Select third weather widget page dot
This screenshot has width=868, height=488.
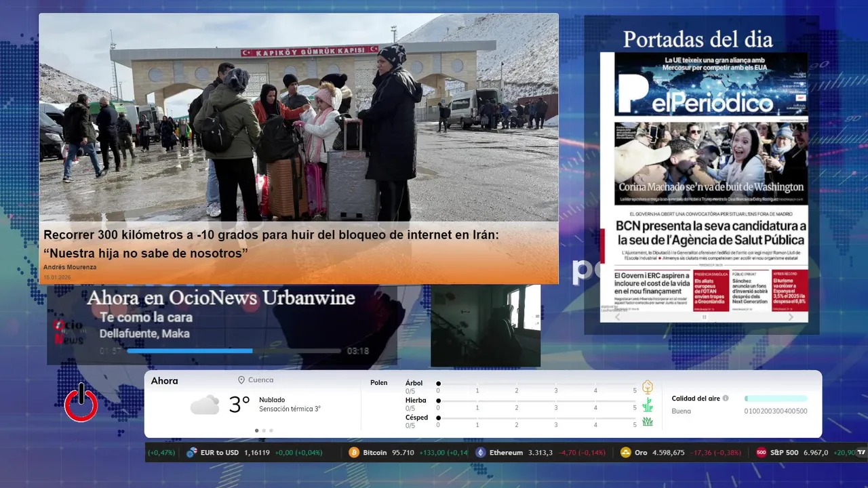point(271,430)
